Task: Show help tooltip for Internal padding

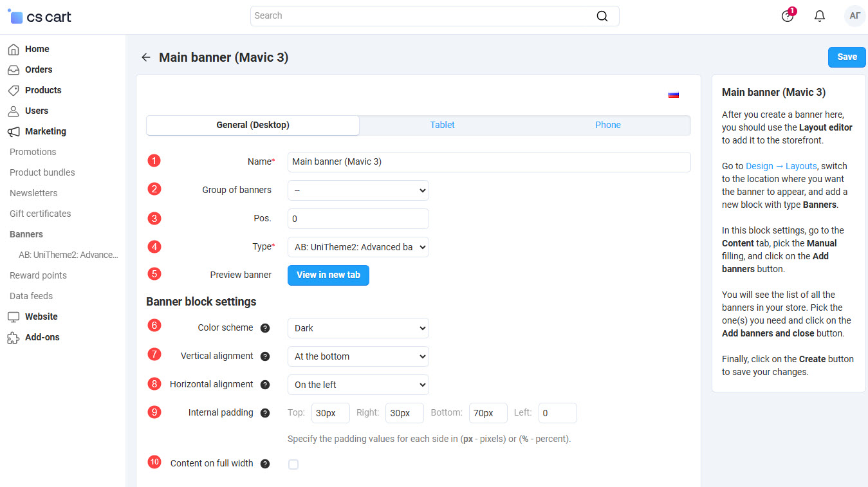Action: tap(265, 413)
